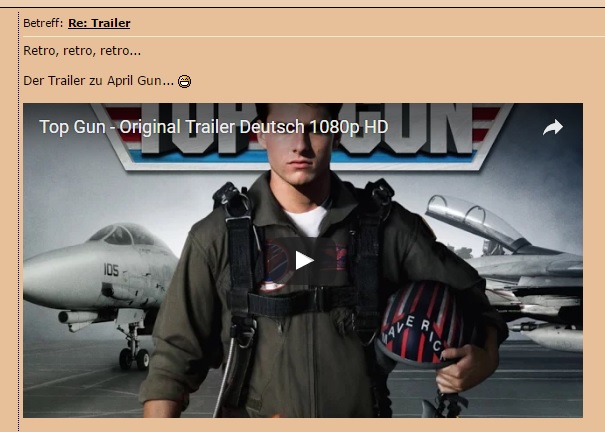Click the word "Trailer" in video title
Image resolution: width=605 pixels, height=432 pixels.
pyautogui.click(x=227, y=128)
